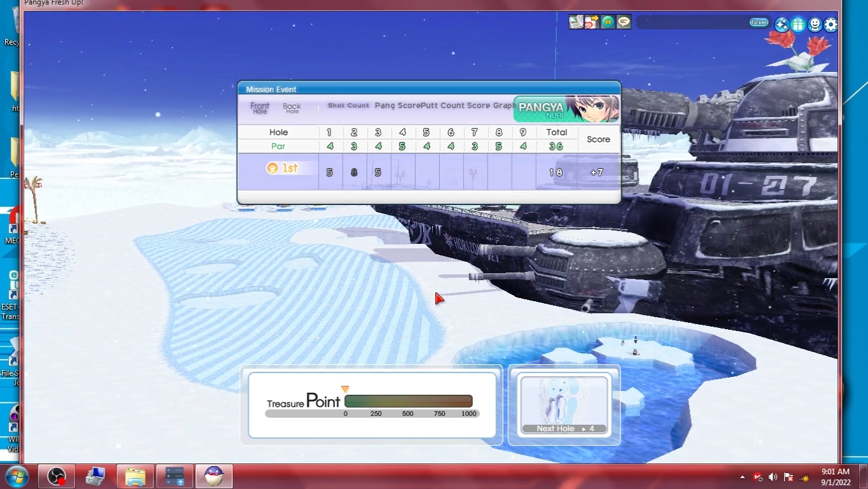Viewport: 868px width, 489px height.
Task: Click the total shots value 18
Action: [556, 173]
